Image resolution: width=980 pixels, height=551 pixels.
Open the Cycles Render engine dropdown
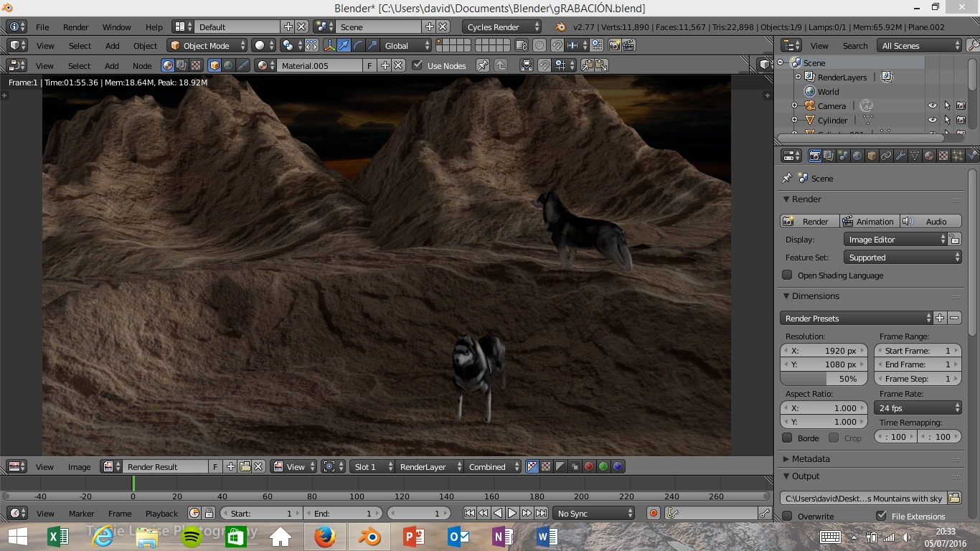[501, 27]
